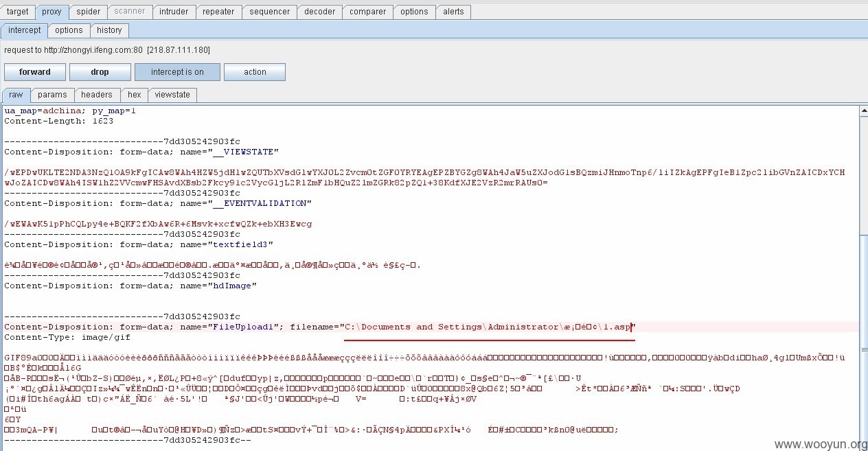Open the action menu button
868x451 pixels.
(255, 72)
